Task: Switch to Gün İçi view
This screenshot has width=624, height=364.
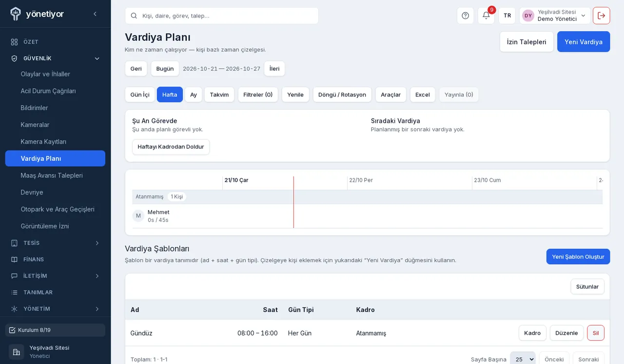Action: [140, 95]
